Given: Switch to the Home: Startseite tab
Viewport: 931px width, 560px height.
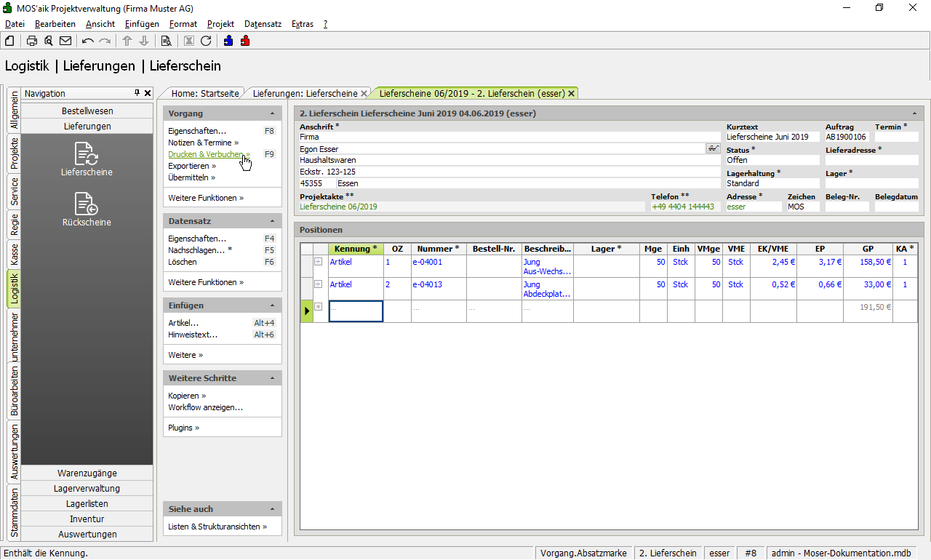Looking at the screenshot, I should (205, 93).
